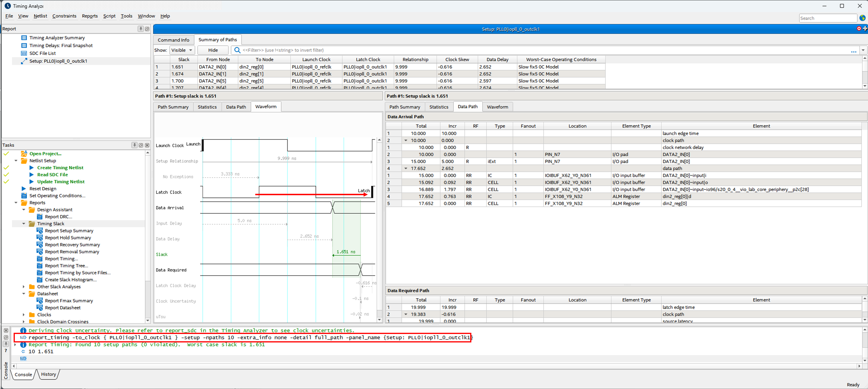The height and width of the screenshot is (389, 868).
Task: Click the Timing Analyzer Summary report icon
Action: 24,38
